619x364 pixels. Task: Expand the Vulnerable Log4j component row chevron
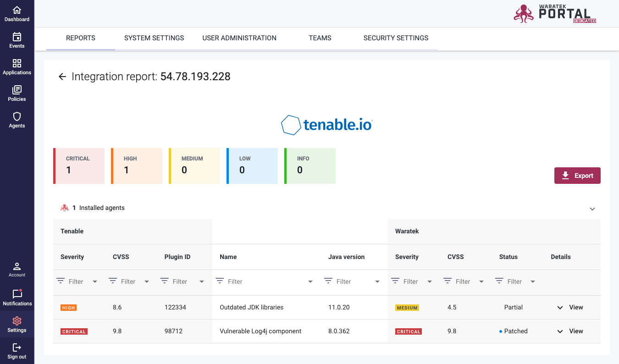pyautogui.click(x=560, y=331)
